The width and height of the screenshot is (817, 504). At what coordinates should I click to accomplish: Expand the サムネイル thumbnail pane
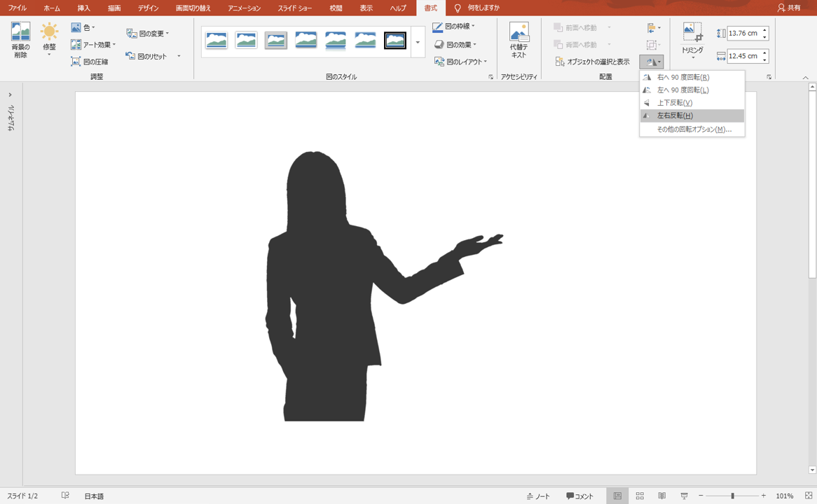(x=10, y=94)
